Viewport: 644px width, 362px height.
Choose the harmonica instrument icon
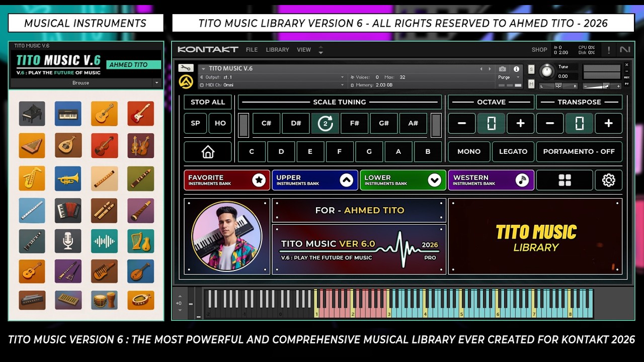coord(32,300)
